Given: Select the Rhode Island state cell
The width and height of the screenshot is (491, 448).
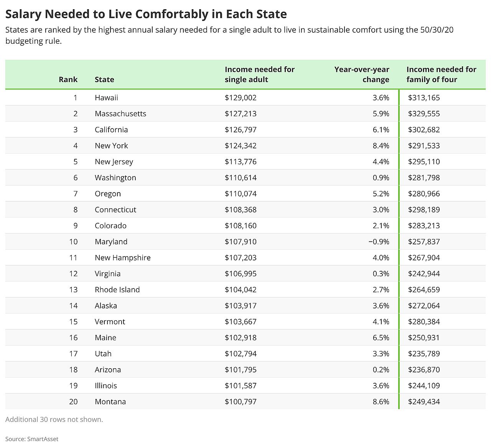Looking at the screenshot, I should coord(117,290).
